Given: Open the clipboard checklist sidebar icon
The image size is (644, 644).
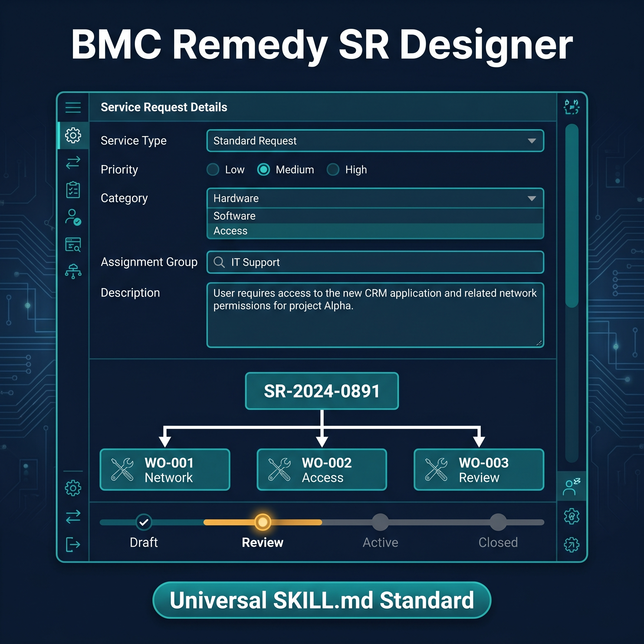Looking at the screenshot, I should click(x=73, y=190).
